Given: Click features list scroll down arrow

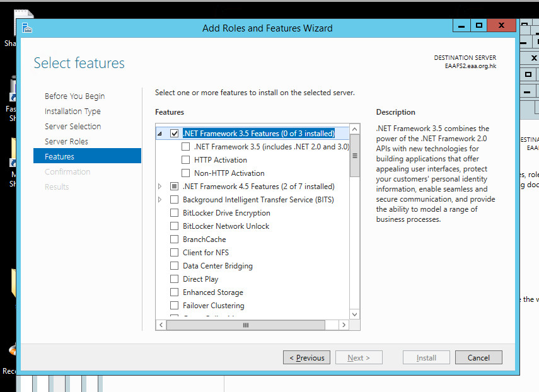Looking at the screenshot, I should 355,314.
